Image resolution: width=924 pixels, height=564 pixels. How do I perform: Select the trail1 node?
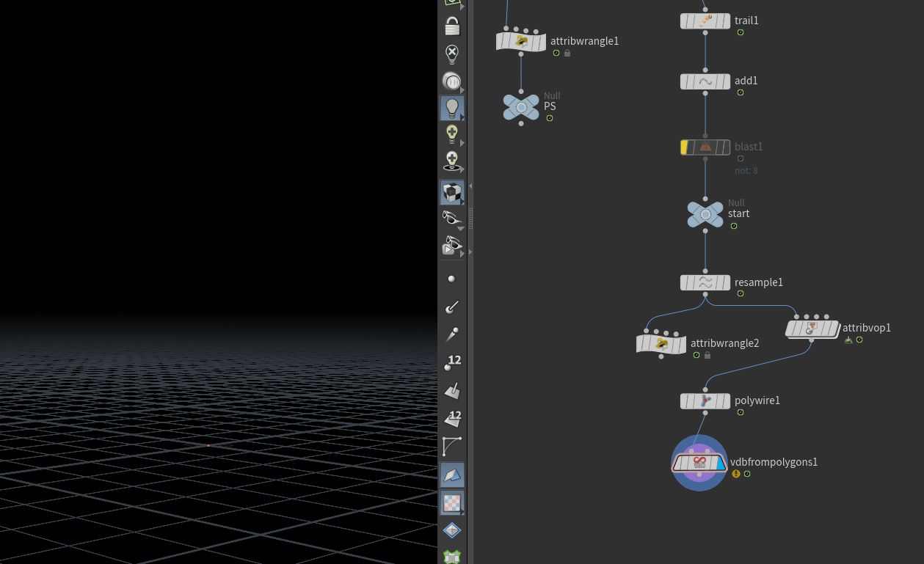(x=705, y=21)
